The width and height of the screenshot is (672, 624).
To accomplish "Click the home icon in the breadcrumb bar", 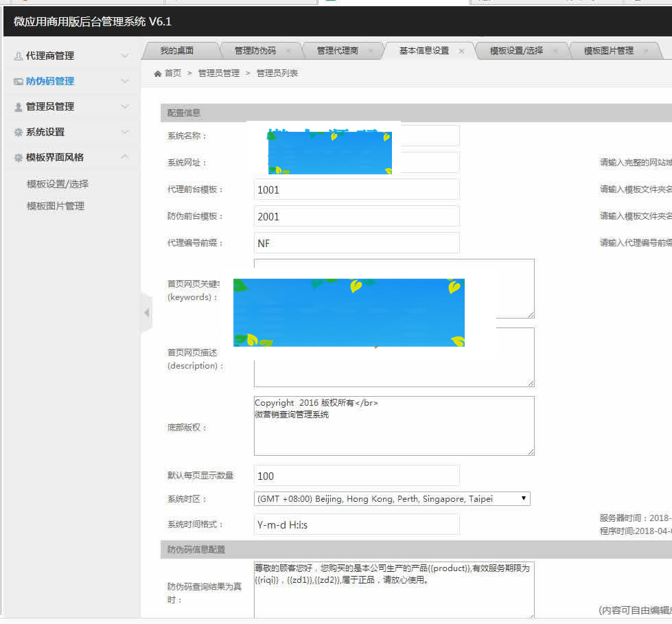I will (157, 72).
